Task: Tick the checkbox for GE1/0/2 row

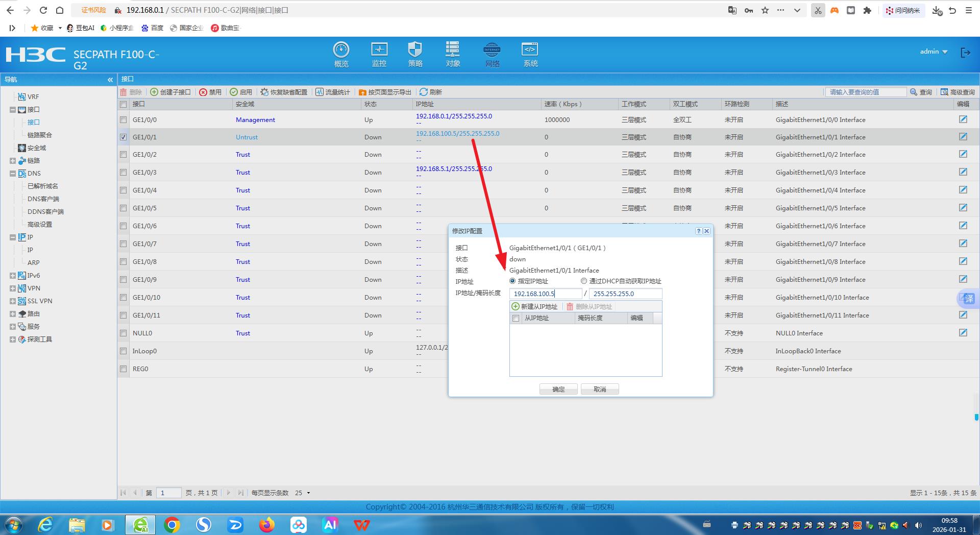Action: tap(123, 155)
